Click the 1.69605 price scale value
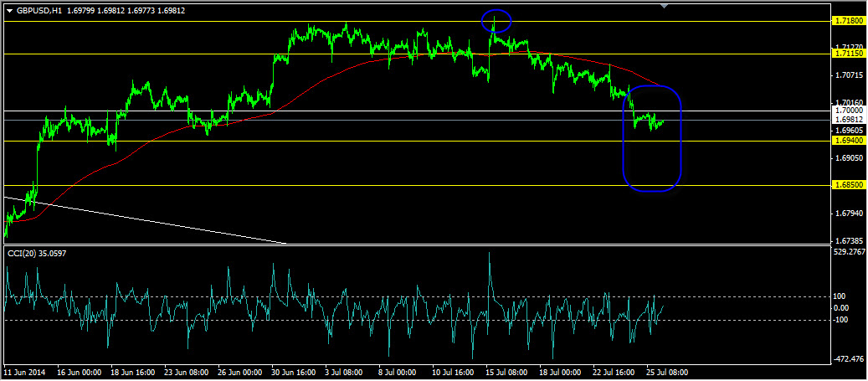868x381 pixels. pos(849,131)
